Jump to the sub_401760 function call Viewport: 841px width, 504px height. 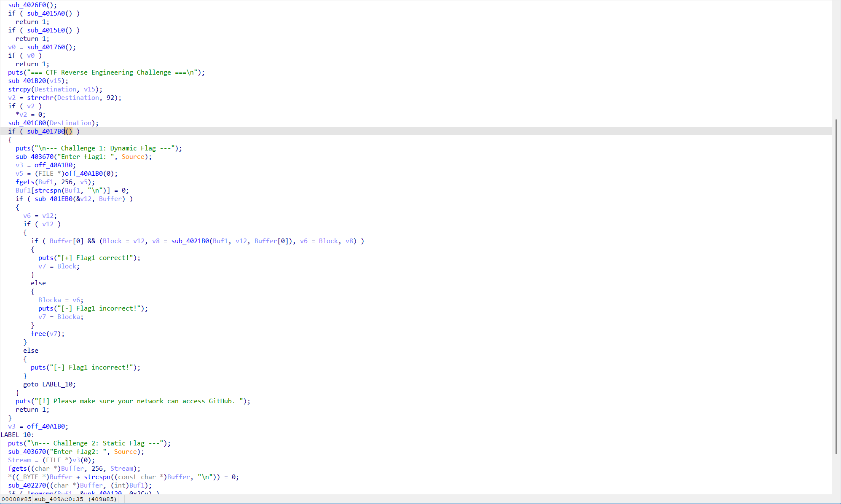46,47
